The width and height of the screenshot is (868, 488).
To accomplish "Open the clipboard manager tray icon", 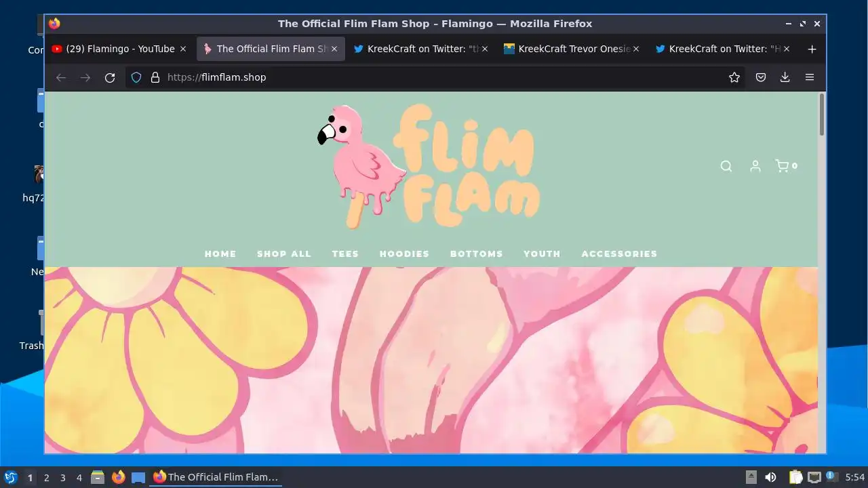I will pos(795,477).
